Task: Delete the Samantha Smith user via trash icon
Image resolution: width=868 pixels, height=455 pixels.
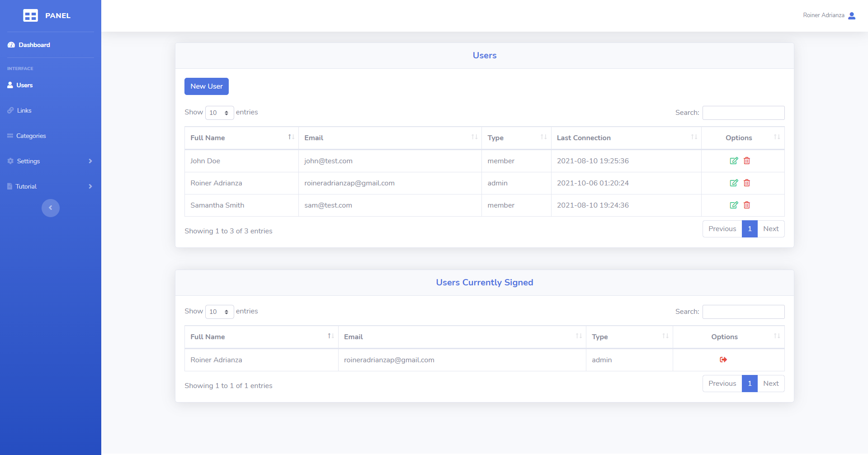Action: pyautogui.click(x=747, y=205)
